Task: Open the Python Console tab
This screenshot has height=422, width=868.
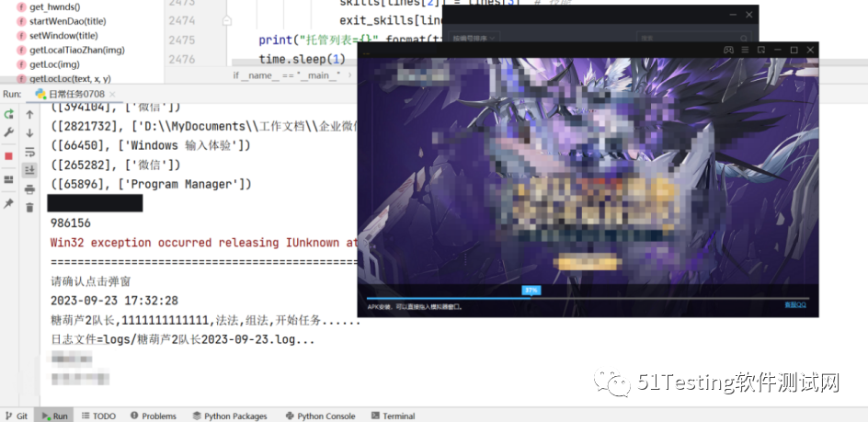Action: (x=320, y=416)
